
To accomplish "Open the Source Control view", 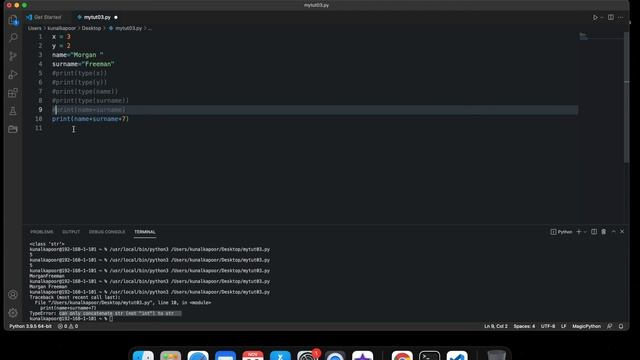I will click(13, 56).
